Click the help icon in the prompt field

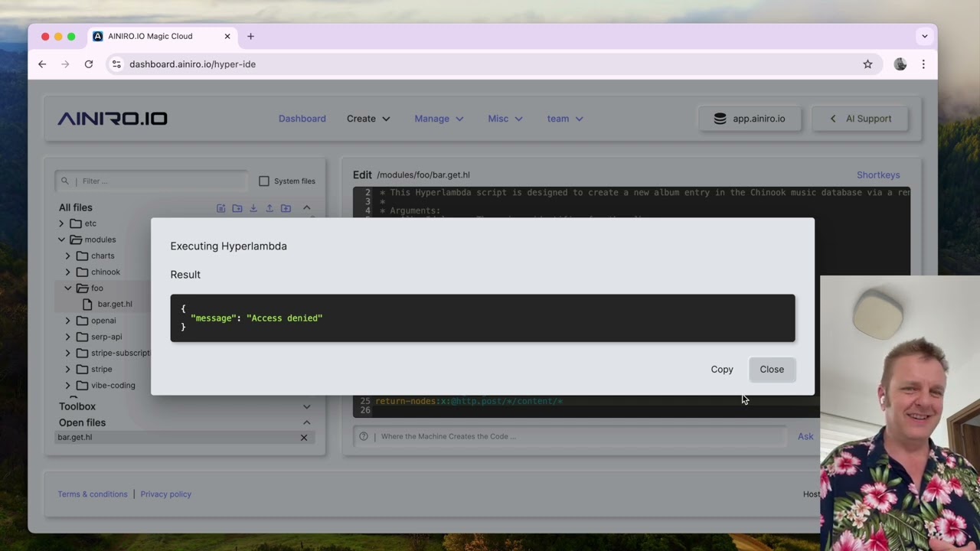(x=364, y=436)
